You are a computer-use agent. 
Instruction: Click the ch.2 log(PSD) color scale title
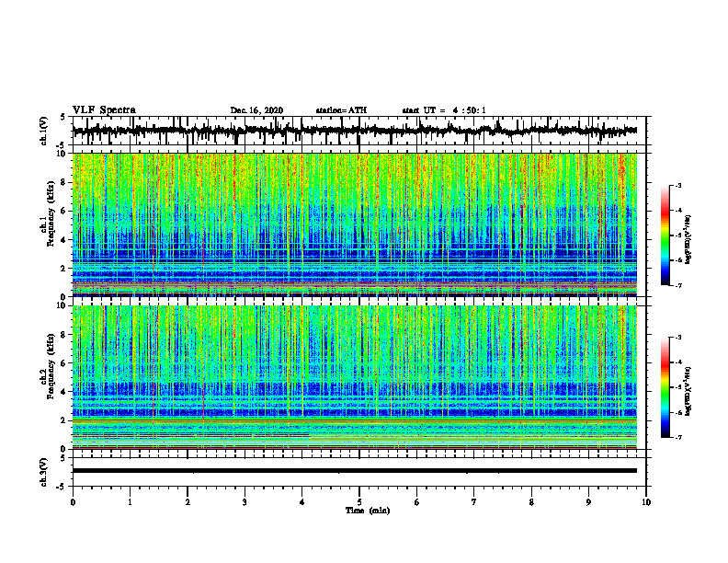[x=688, y=391]
